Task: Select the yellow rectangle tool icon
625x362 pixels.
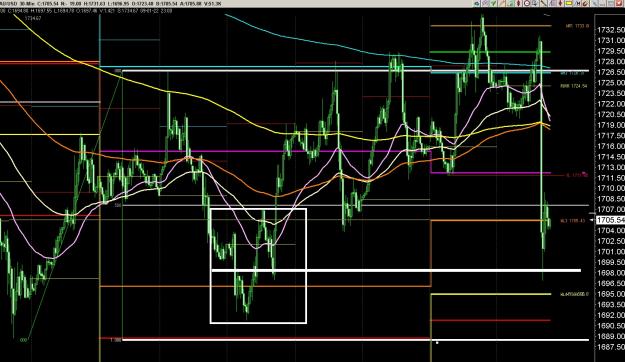Action: (569, 3)
